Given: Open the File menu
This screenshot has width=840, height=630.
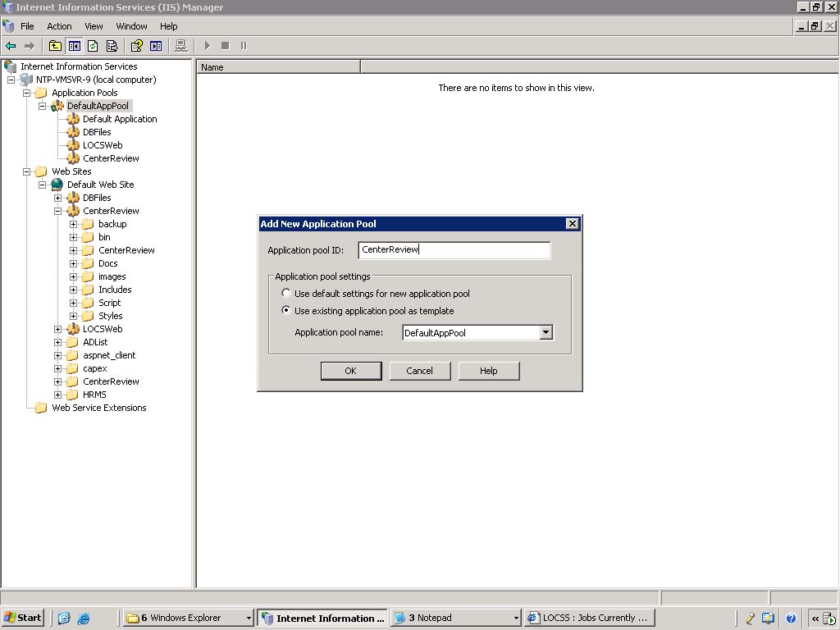Looking at the screenshot, I should (27, 26).
